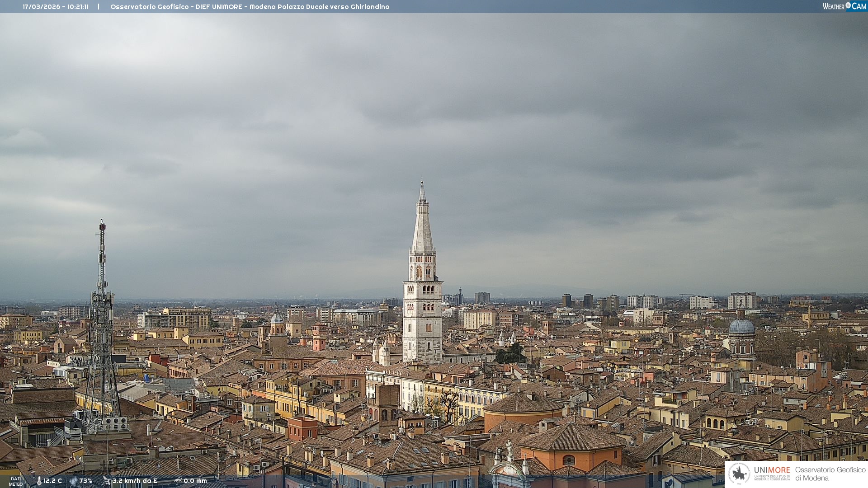Image resolution: width=868 pixels, height=488 pixels.
Task: Click Osservatorio Geofisico di Modena caption
Action: click(x=830, y=474)
